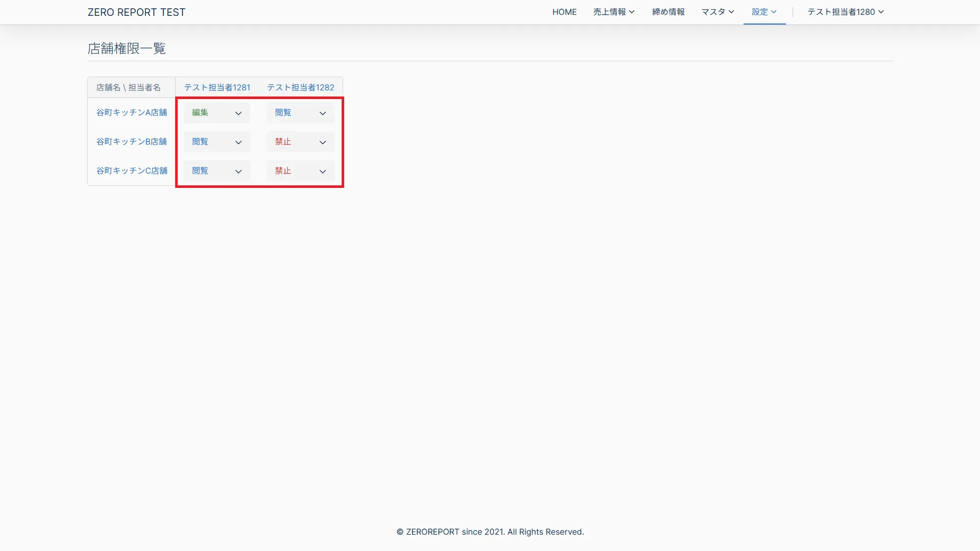Open B店舗 permission dropdown for 担当者1281
The image size is (980, 551).
pyautogui.click(x=217, y=142)
